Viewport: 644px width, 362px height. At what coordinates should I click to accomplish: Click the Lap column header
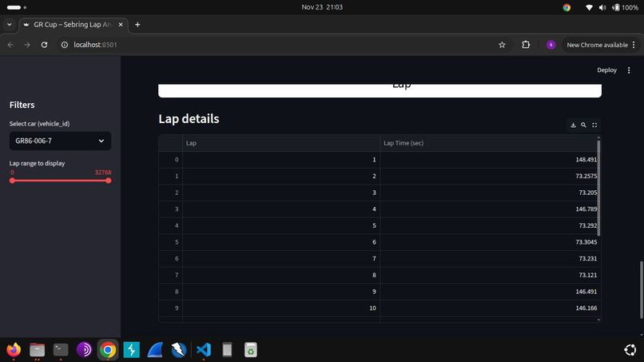pyautogui.click(x=281, y=143)
